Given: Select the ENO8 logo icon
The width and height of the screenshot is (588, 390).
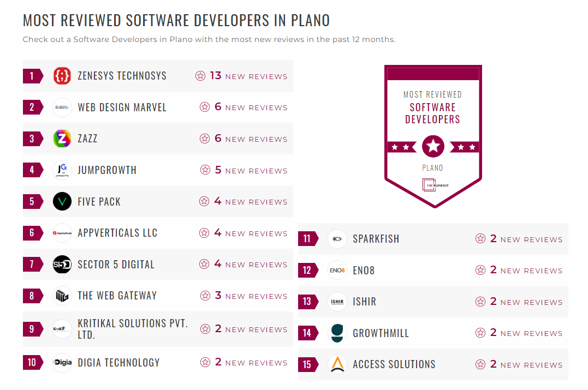Looking at the screenshot, I should (337, 270).
